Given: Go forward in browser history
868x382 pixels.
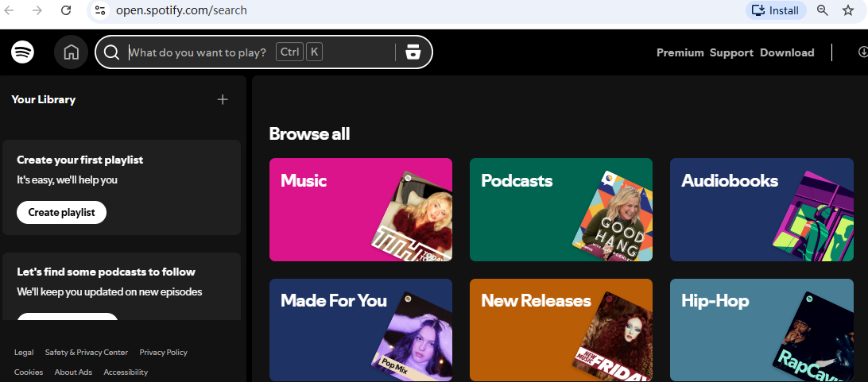Looking at the screenshot, I should (37, 10).
